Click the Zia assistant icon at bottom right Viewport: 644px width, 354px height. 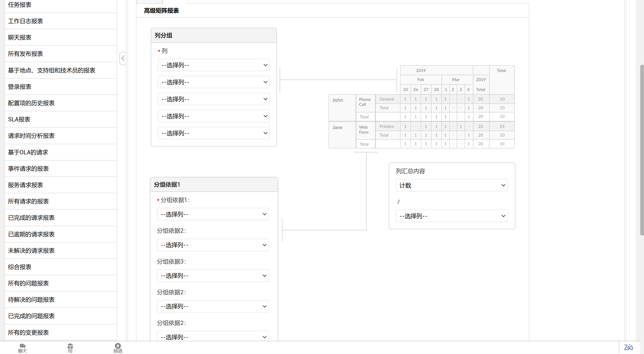[x=628, y=348]
